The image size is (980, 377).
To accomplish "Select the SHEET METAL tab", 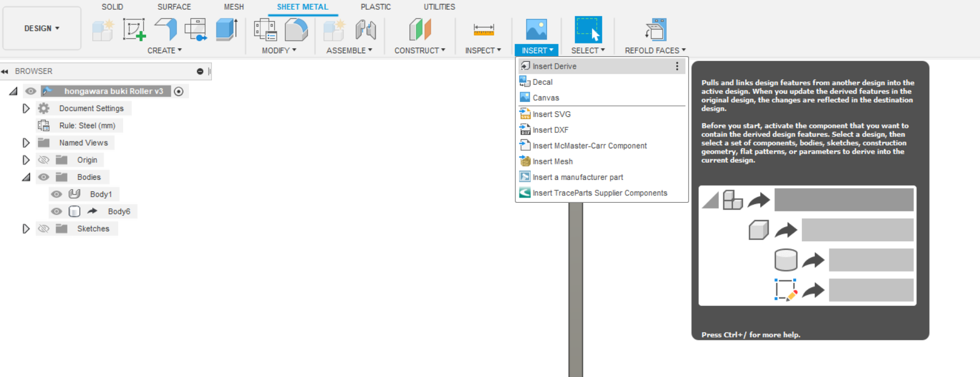I will point(302,7).
